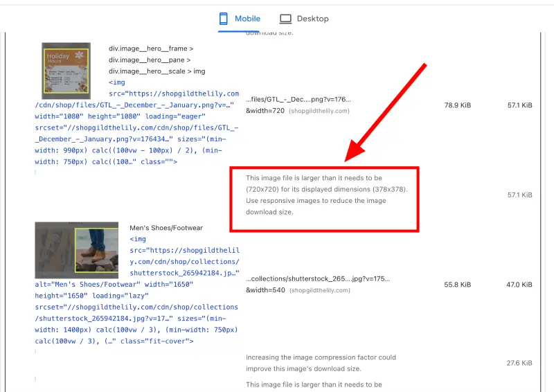Click the mobile phone icon
This screenshot has width=554, height=392.
224,19
